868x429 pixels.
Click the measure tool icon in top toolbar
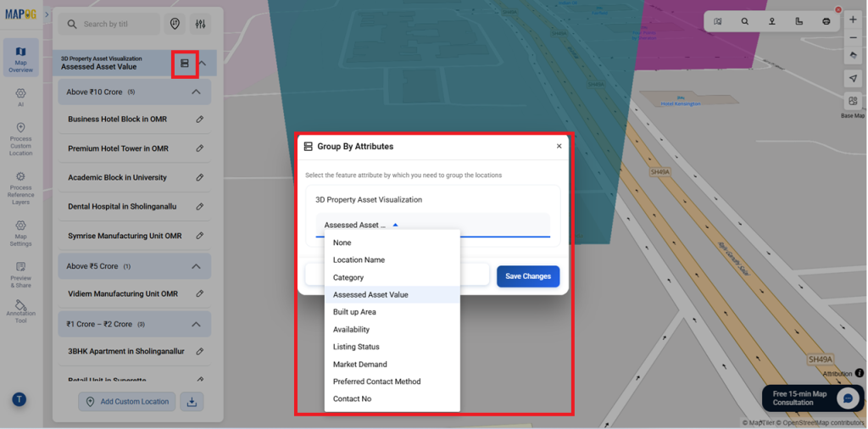click(x=798, y=21)
